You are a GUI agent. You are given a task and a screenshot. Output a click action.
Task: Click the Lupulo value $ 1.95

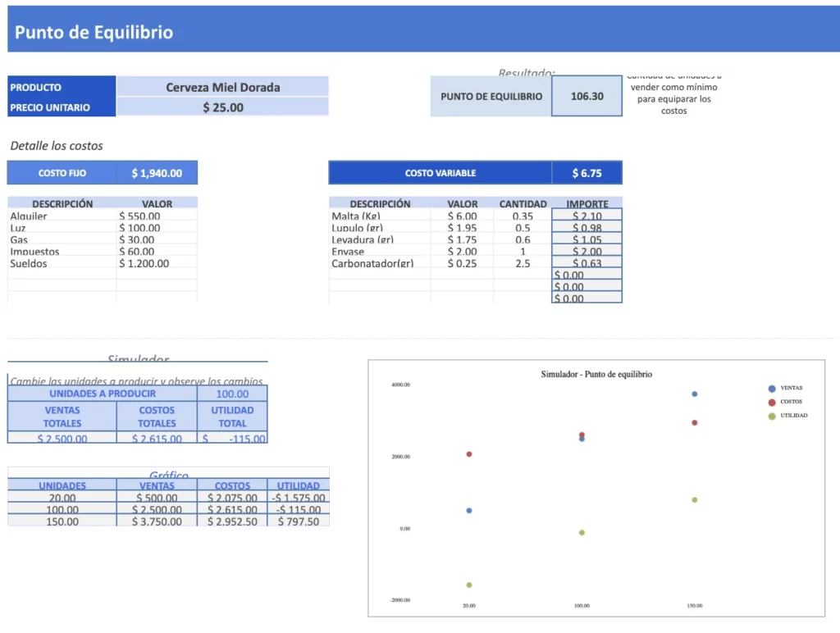click(x=462, y=228)
